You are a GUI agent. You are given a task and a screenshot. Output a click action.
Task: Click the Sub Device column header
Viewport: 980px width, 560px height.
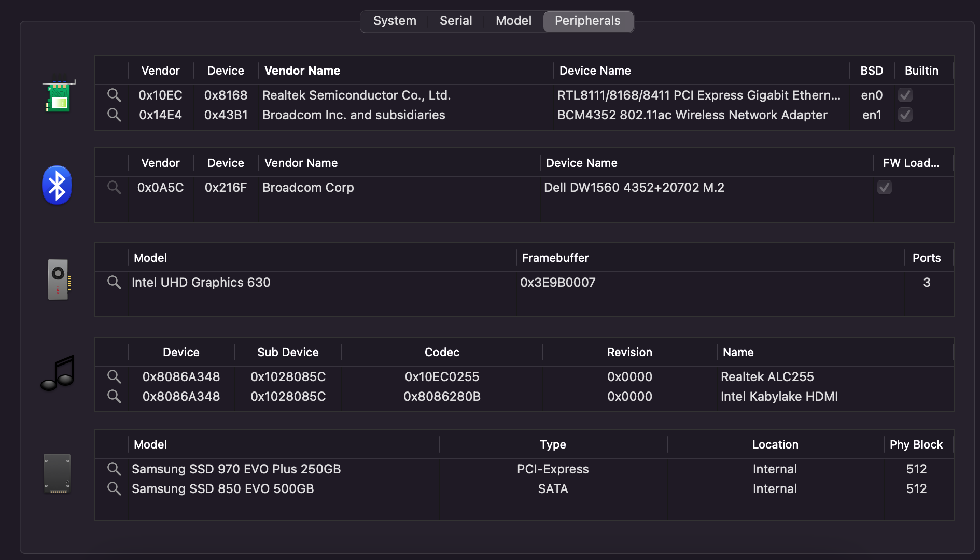tap(288, 352)
